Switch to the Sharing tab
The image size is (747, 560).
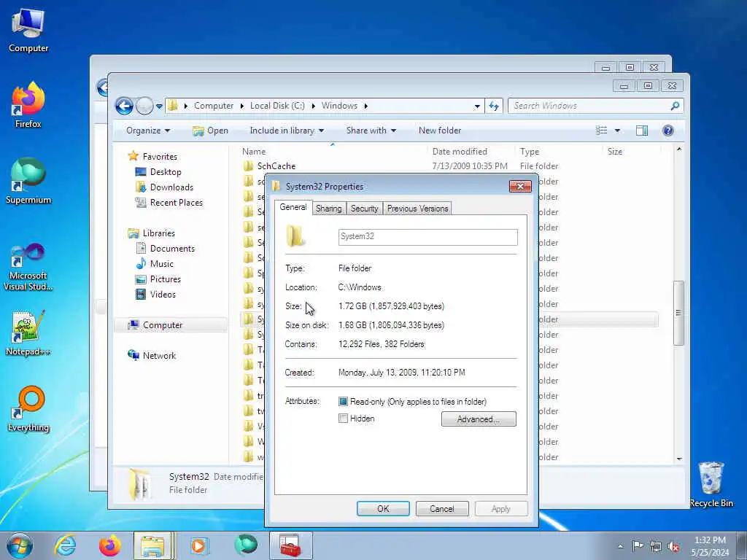(x=329, y=209)
